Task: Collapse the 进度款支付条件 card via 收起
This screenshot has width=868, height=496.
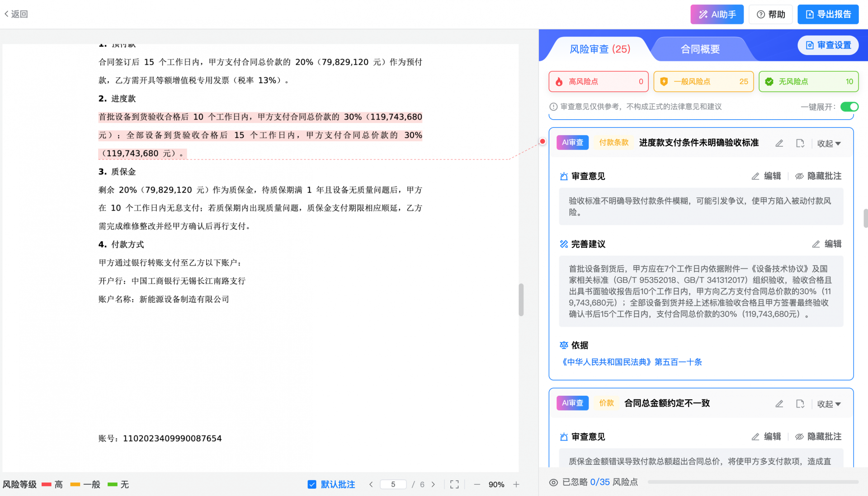Action: [x=829, y=143]
